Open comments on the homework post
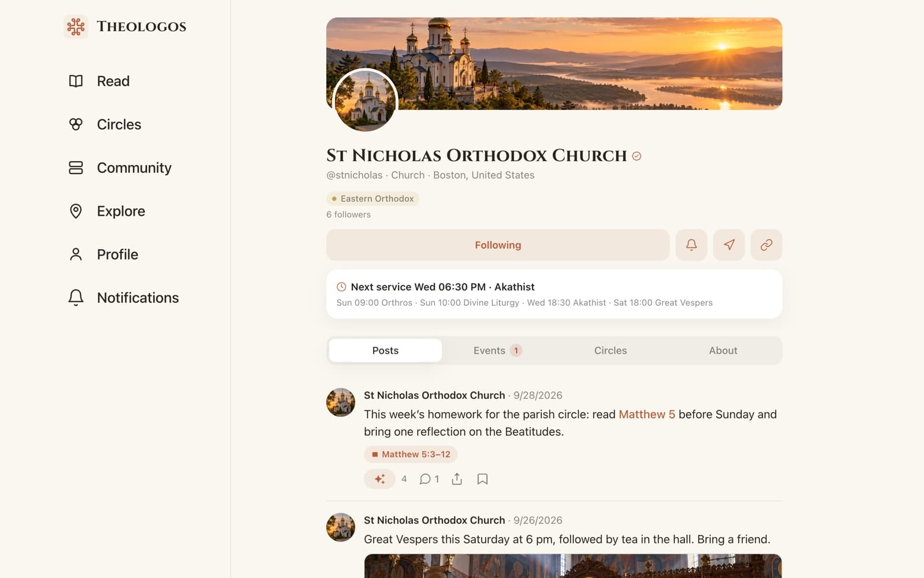Image resolution: width=924 pixels, height=578 pixels. point(429,479)
